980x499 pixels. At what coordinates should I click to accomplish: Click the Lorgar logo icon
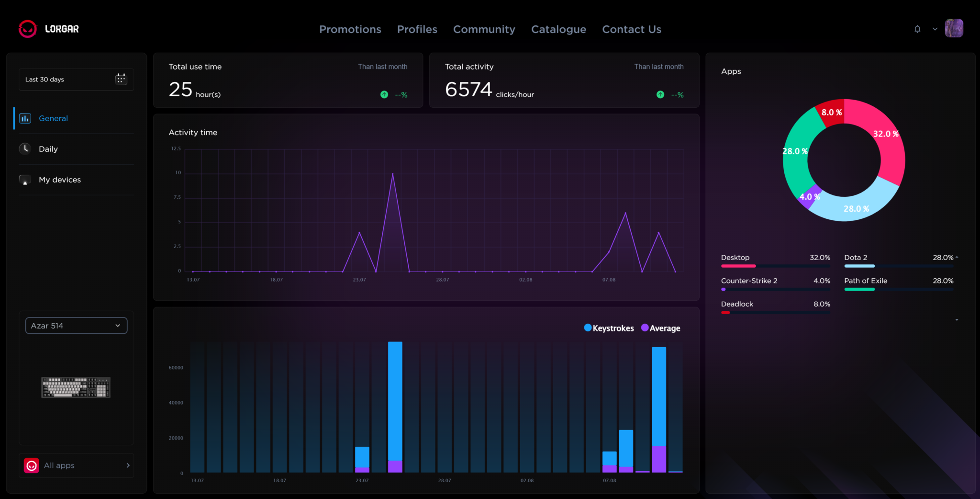27,29
